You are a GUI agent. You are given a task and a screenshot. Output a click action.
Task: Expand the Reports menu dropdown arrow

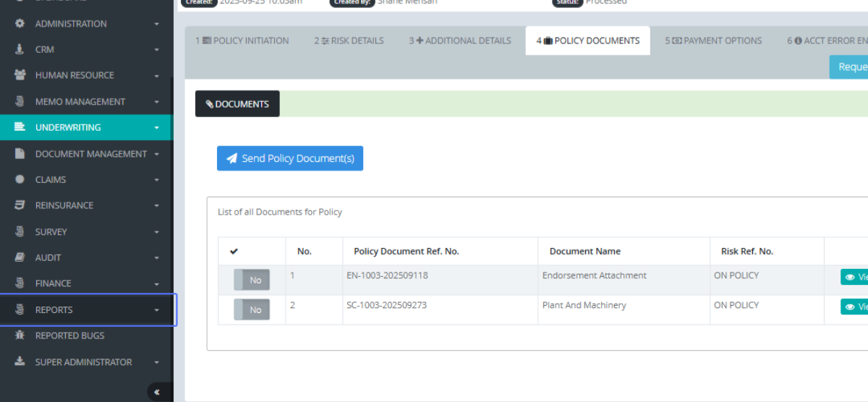[157, 310]
